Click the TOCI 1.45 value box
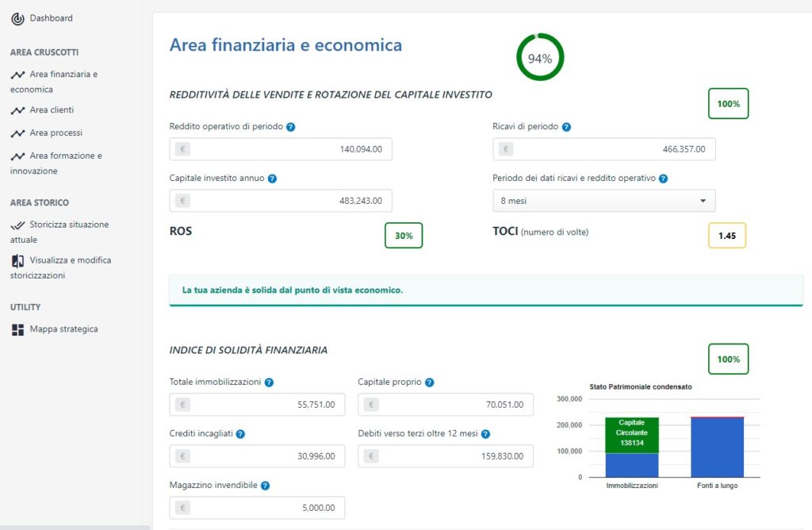 pos(727,236)
